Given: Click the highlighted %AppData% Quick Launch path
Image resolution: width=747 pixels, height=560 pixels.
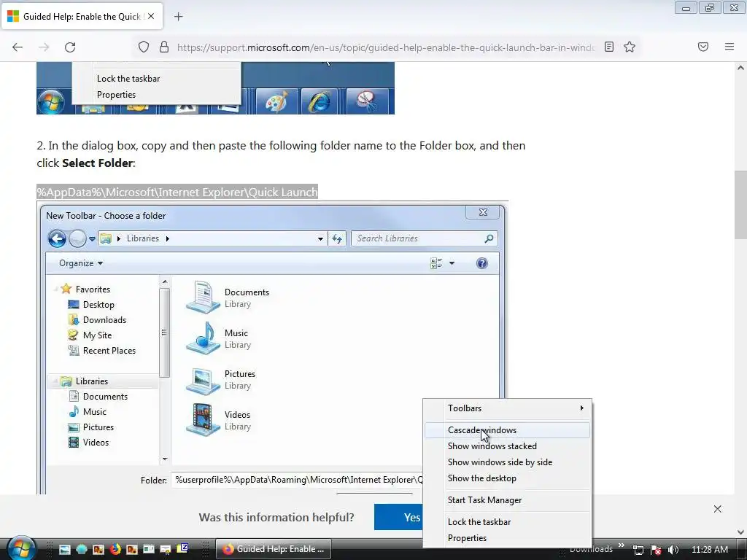Looking at the screenshot, I should click(177, 192).
